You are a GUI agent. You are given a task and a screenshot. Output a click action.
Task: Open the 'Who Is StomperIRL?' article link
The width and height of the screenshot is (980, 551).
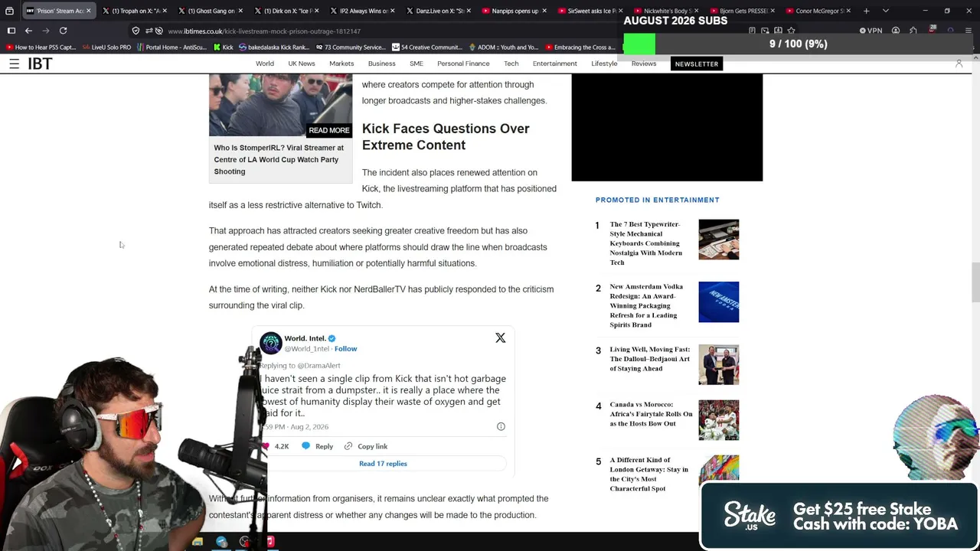279,159
